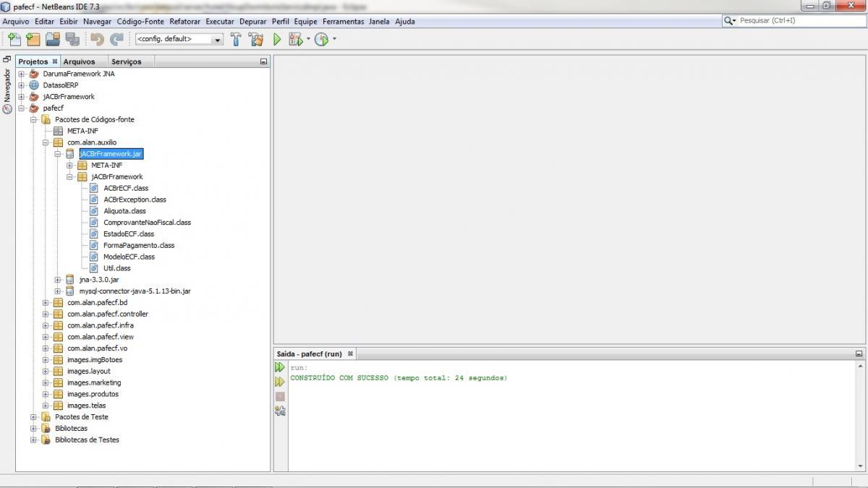868x488 pixels.
Task: Open the Ferramentas menu
Action: coord(344,21)
